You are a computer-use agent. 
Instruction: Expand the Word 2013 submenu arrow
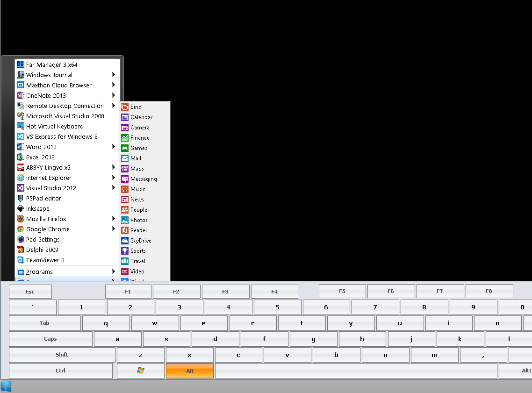click(114, 146)
